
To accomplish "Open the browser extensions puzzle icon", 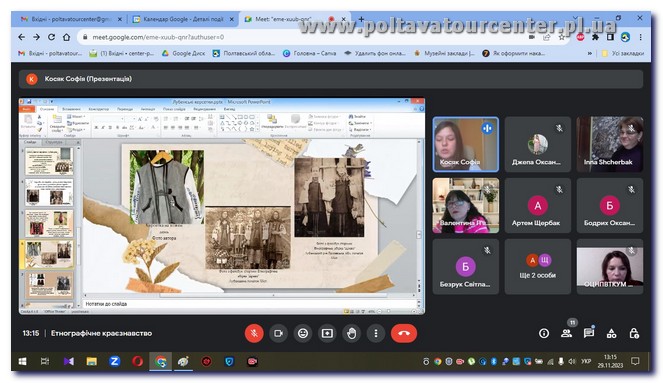I will pyautogui.click(x=595, y=37).
